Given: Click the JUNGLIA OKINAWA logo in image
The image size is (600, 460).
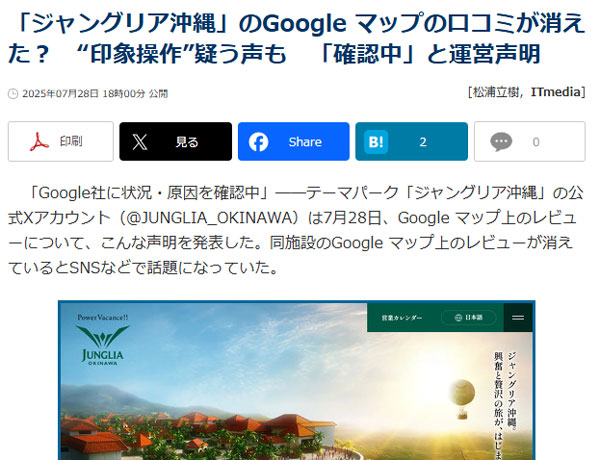Looking at the screenshot, I should pyautogui.click(x=102, y=345).
